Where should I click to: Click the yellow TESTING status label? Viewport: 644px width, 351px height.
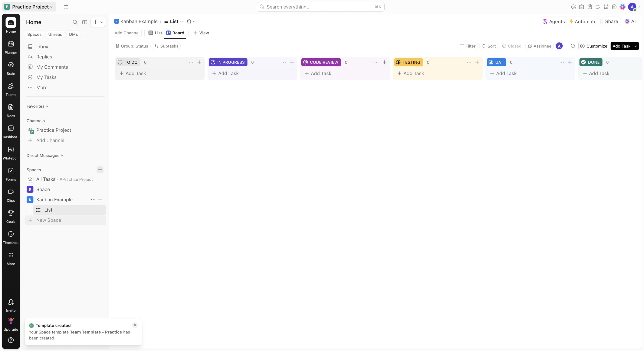408,62
